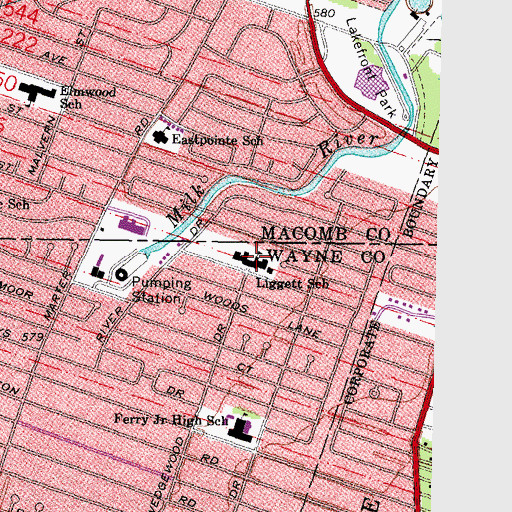Click the Ferry Jr High Sch label
Image resolution: width=512 pixels, height=512 pixels.
tap(171, 420)
